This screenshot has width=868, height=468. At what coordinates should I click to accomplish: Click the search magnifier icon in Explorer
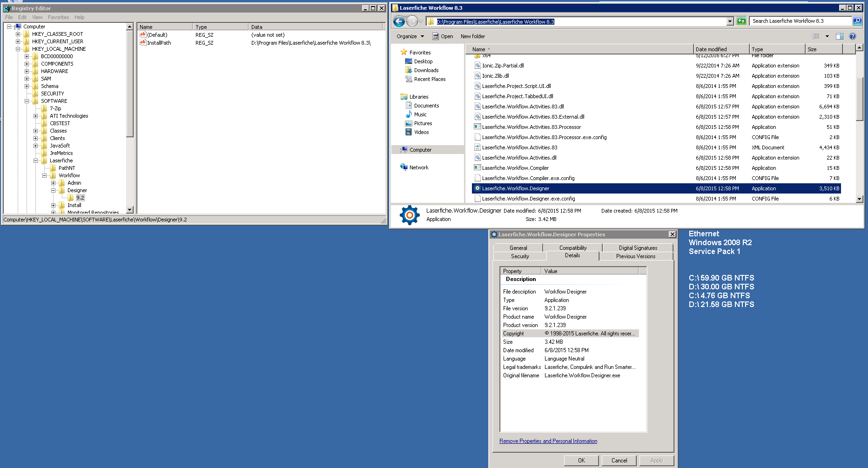[x=857, y=21]
